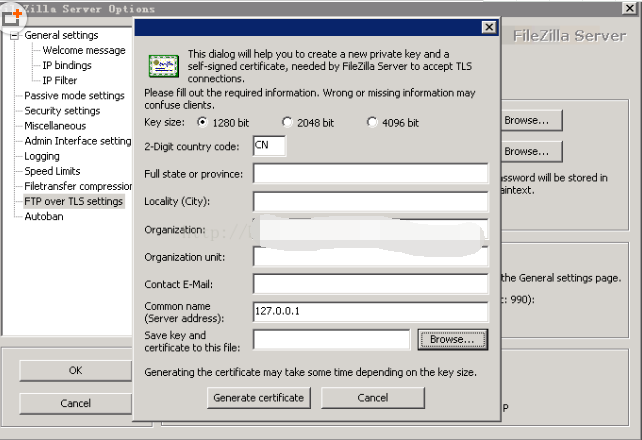Screen dimensions: 642x440
Task: Focus the Common name server address field
Action: coord(370,311)
